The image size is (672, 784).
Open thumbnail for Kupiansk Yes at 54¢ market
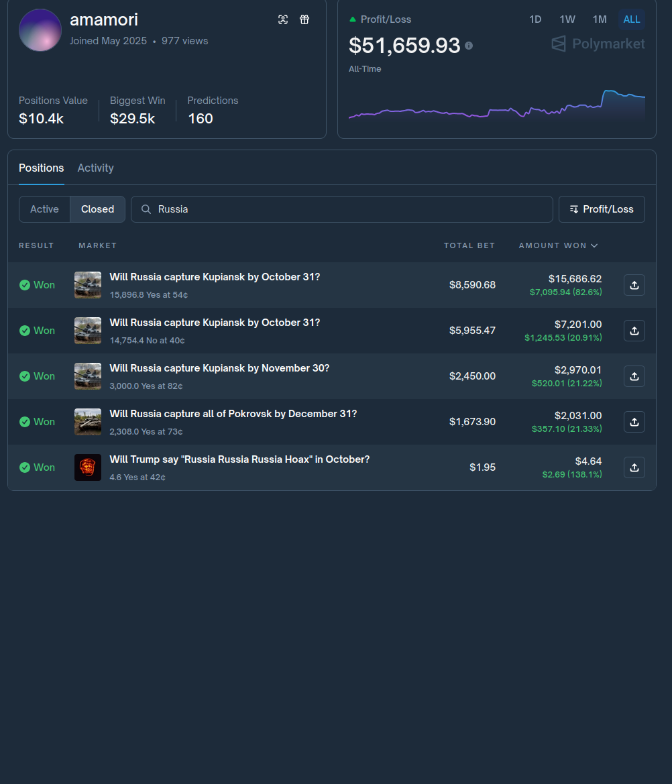88,285
